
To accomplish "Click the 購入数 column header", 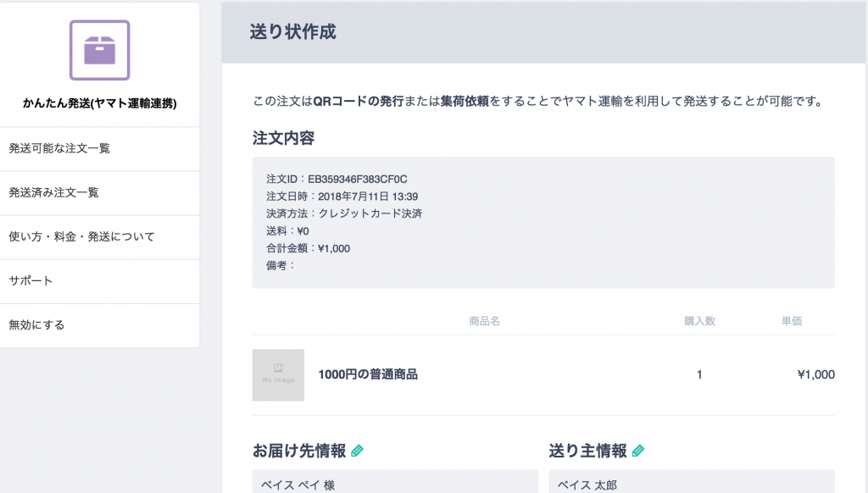I will pos(699,321).
